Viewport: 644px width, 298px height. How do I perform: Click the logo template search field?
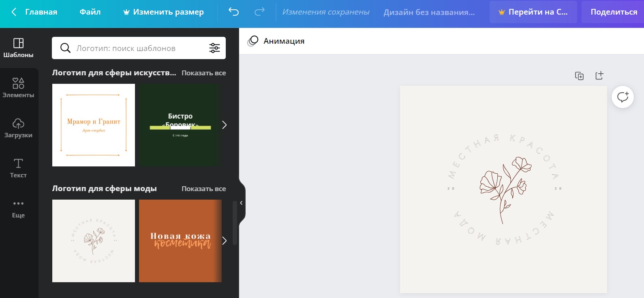pyautogui.click(x=138, y=48)
